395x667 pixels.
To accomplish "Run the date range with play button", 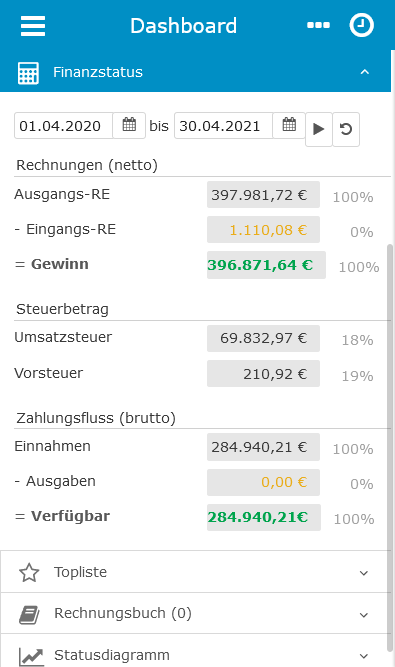I will [x=318, y=129].
